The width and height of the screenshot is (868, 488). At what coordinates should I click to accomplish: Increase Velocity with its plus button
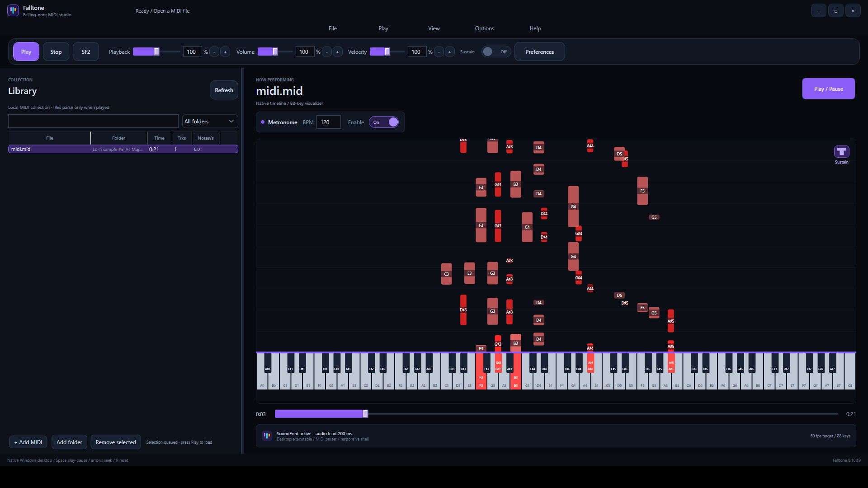click(x=450, y=52)
